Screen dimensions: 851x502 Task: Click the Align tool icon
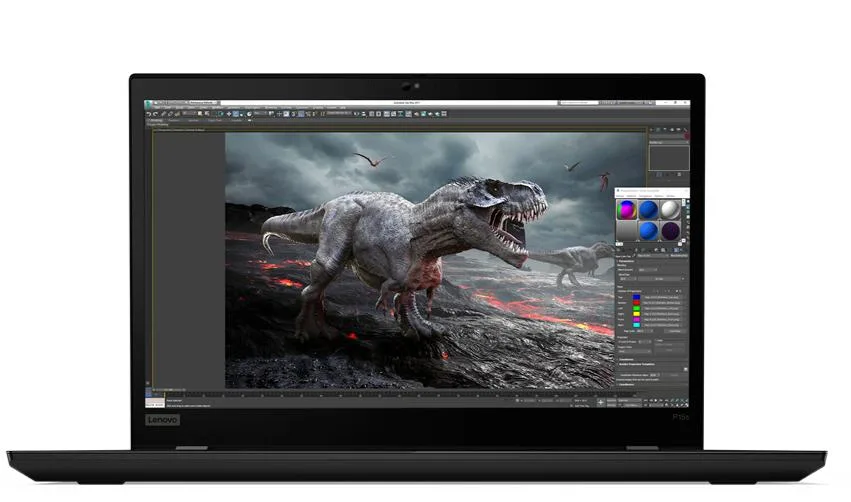click(x=364, y=114)
